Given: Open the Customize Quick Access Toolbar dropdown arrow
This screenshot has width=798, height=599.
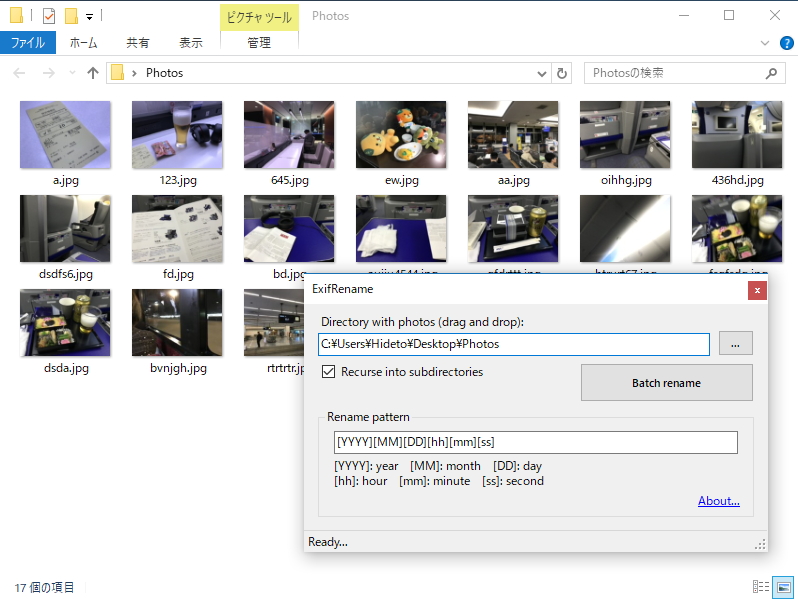Looking at the screenshot, I should coord(90,17).
